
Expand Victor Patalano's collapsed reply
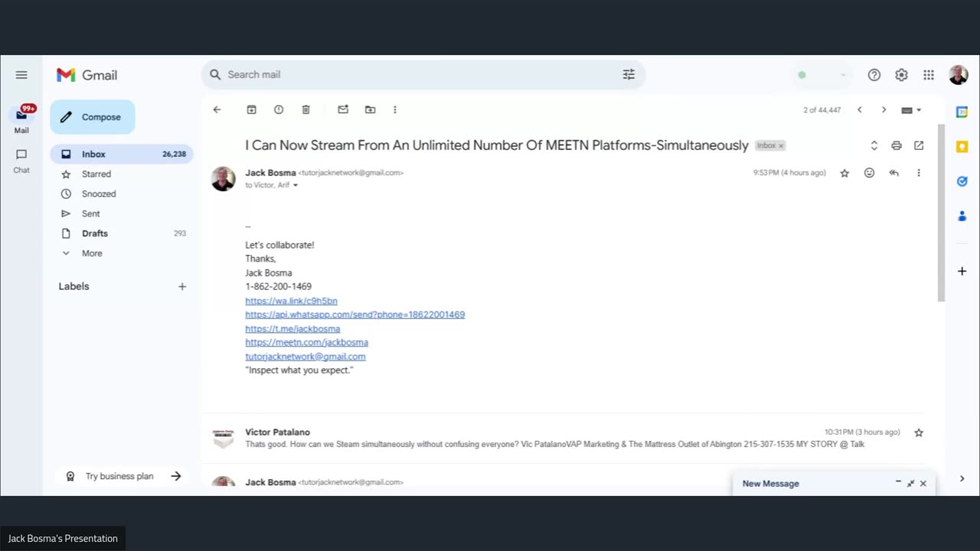(563, 438)
